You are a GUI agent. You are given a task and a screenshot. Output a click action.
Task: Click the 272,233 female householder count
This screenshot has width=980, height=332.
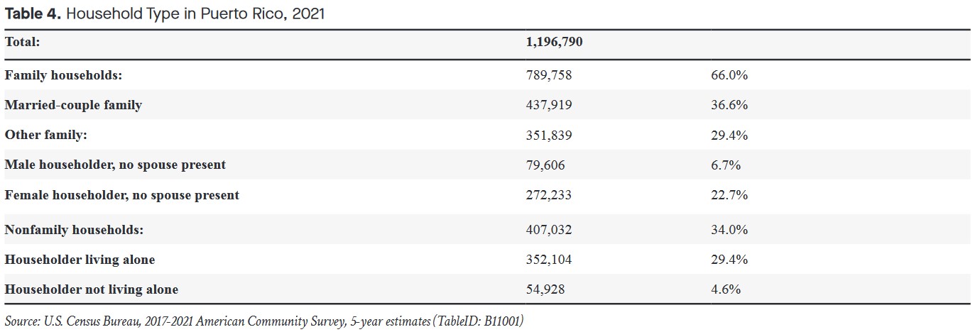pyautogui.click(x=548, y=194)
